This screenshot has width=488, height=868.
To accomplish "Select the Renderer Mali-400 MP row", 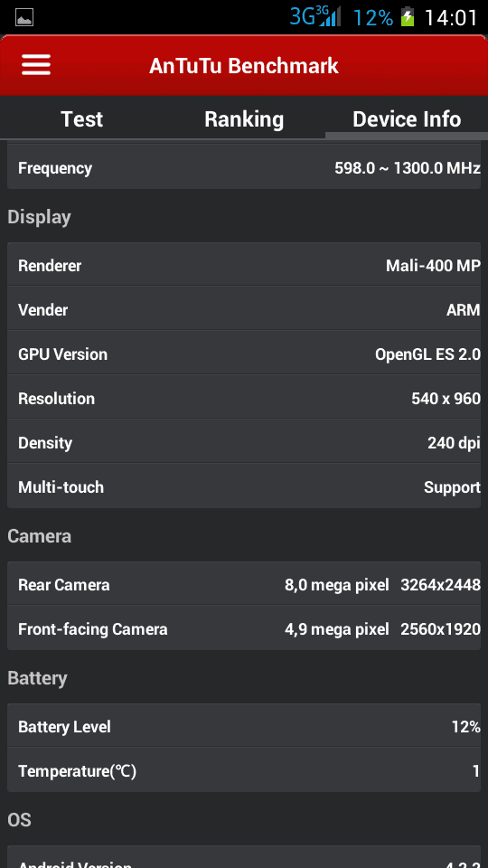I will [x=244, y=265].
